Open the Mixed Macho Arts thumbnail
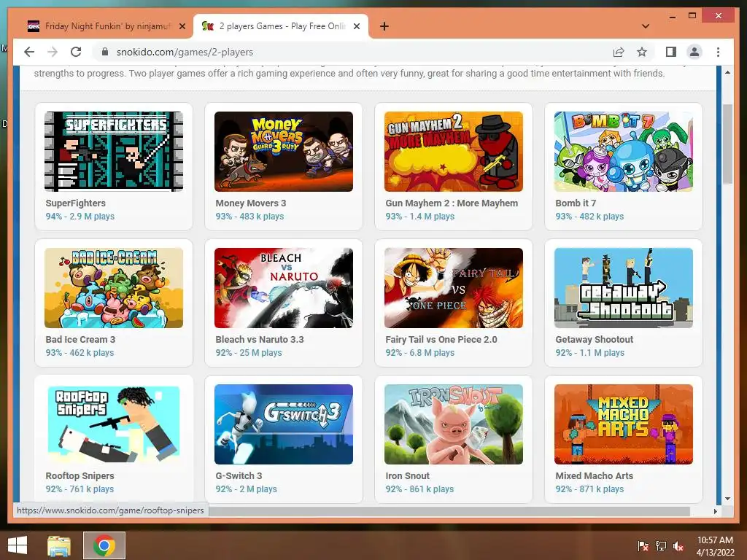The image size is (747, 560). click(x=624, y=424)
